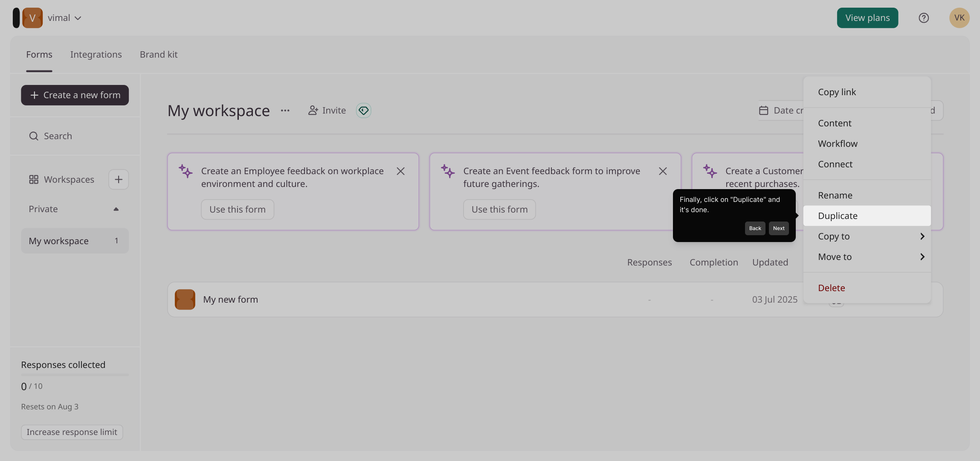Expand the vimal account dropdown

click(78, 18)
